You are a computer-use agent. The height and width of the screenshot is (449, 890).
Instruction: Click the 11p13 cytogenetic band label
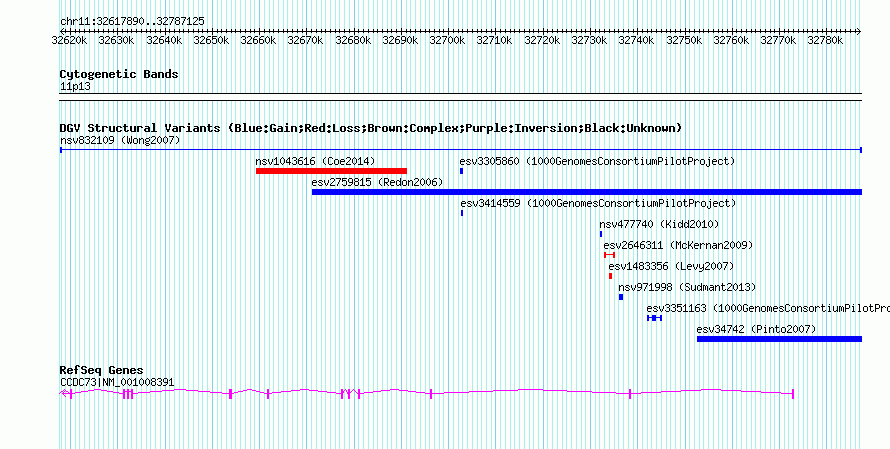point(75,87)
